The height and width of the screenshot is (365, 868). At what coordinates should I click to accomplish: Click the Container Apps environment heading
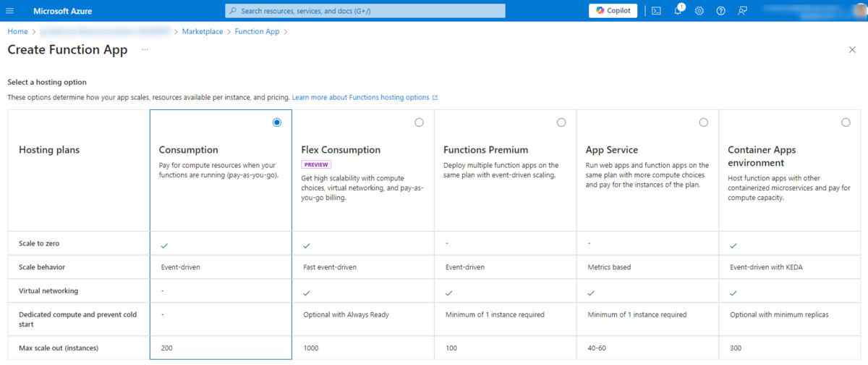click(x=762, y=156)
